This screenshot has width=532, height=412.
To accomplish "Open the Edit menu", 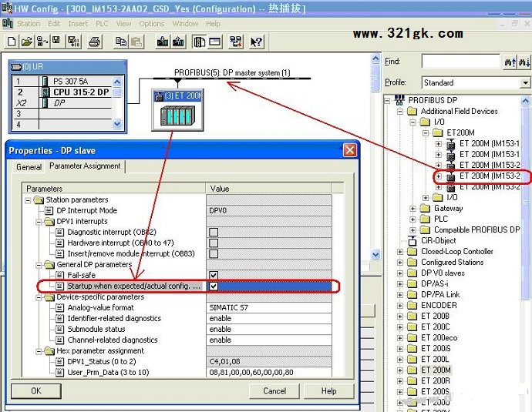I will tap(54, 24).
